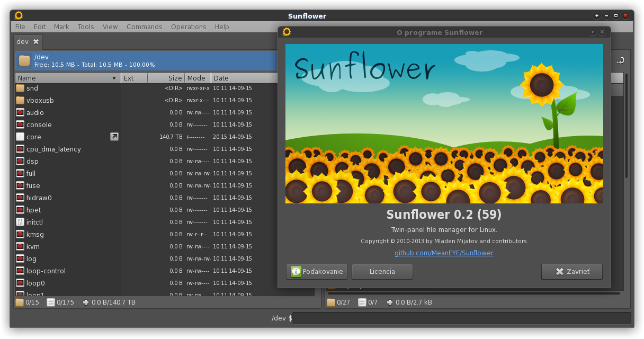The image size is (644, 339).
Task: Open the github.com/MeanEYE/Sunflower link
Action: 444,253
